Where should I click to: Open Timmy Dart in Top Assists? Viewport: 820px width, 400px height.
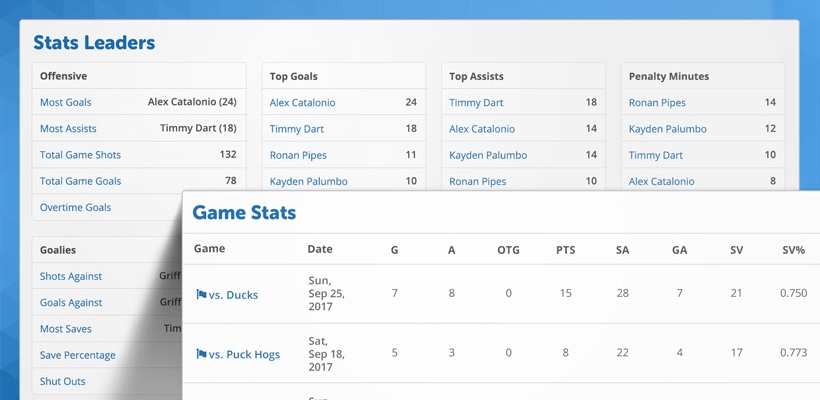(x=476, y=102)
